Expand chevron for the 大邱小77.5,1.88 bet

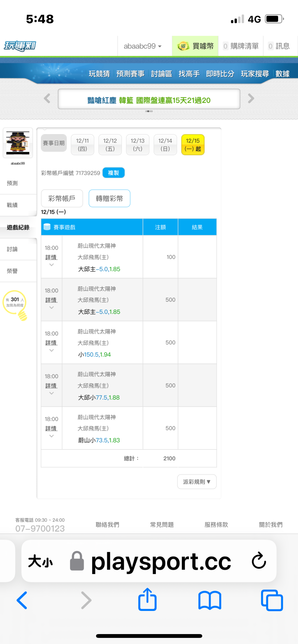(x=51, y=393)
